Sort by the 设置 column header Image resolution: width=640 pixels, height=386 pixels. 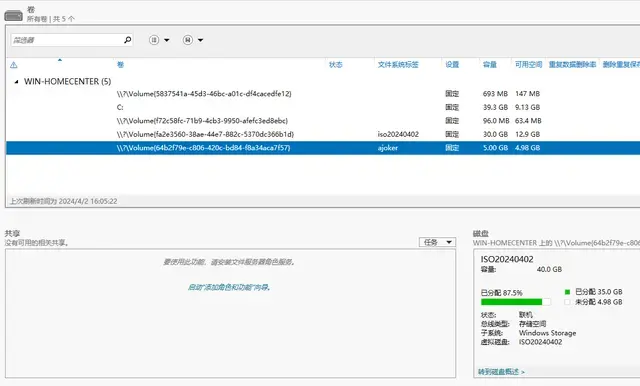click(452, 64)
